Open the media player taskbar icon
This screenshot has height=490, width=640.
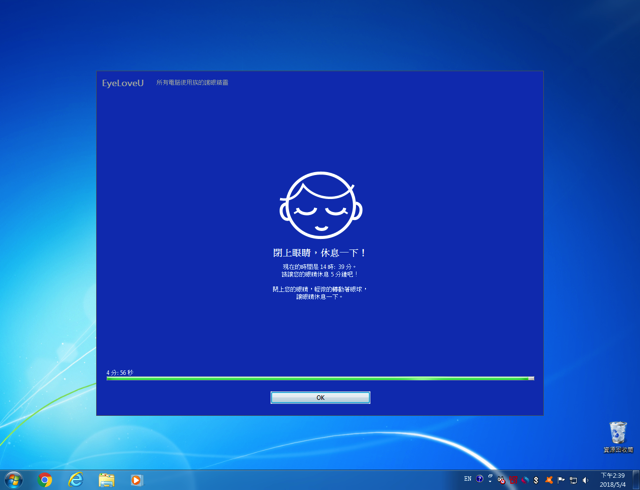pos(136,480)
